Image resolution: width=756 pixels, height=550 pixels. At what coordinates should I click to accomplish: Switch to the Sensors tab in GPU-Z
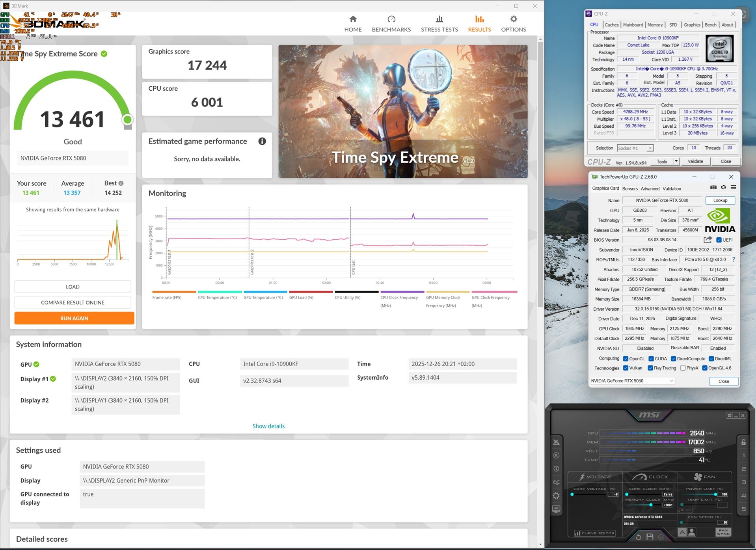point(629,189)
